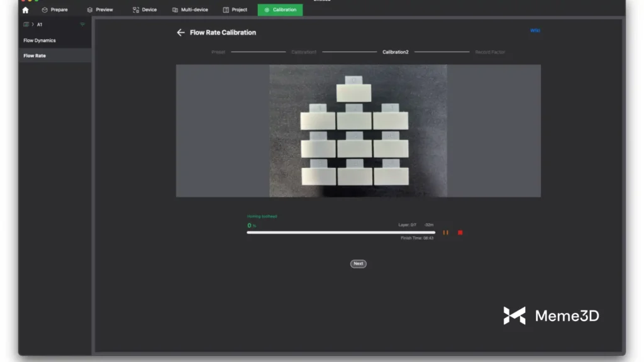
Task: Go back using the Flow Rate Calibration arrow
Action: click(180, 33)
